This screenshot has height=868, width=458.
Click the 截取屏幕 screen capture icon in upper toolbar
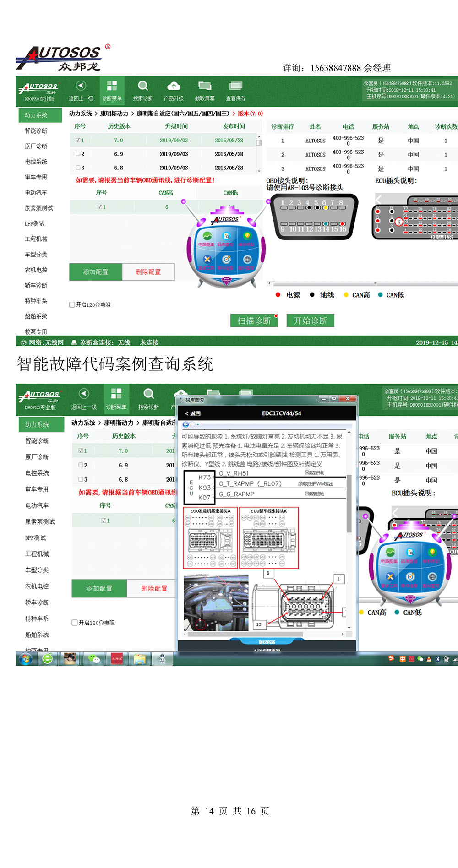pyautogui.click(x=204, y=86)
